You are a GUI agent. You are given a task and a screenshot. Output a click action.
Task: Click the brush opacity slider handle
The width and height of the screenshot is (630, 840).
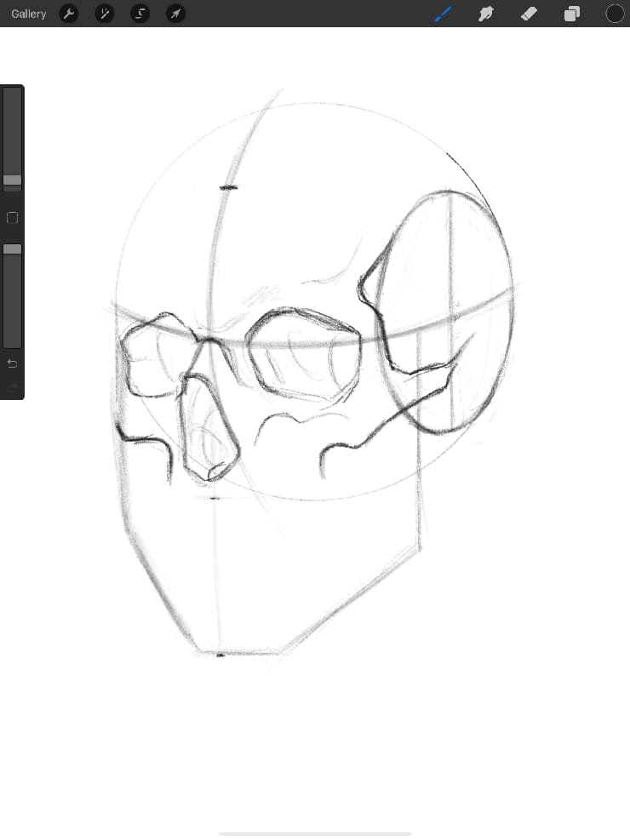[x=12, y=249]
